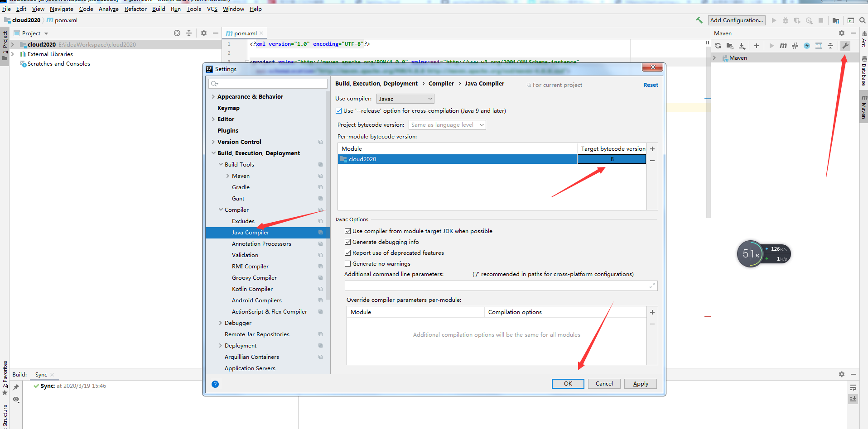868x429 pixels.
Task: Open the File menu
Action: (6, 9)
